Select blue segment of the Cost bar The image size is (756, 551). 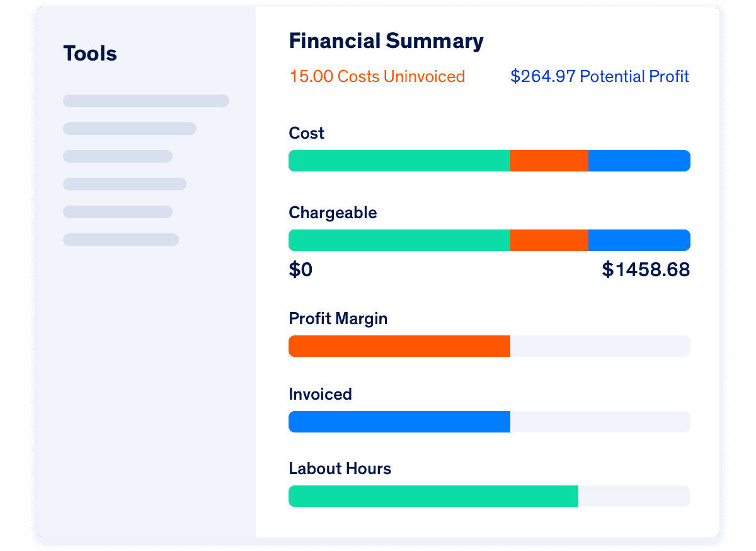(x=639, y=161)
